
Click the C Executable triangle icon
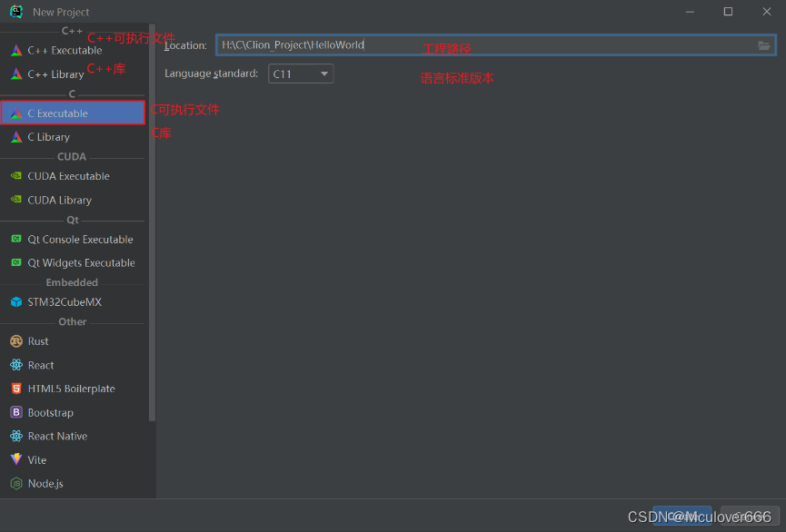tap(16, 113)
